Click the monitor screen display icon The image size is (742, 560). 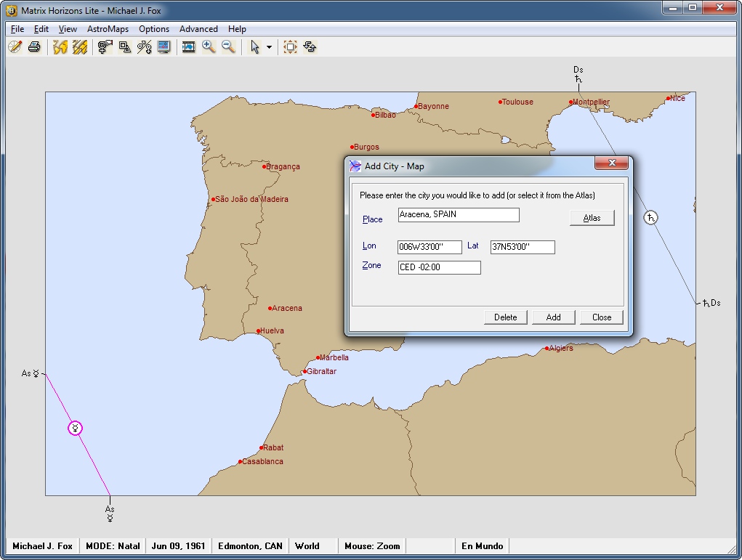[164, 46]
